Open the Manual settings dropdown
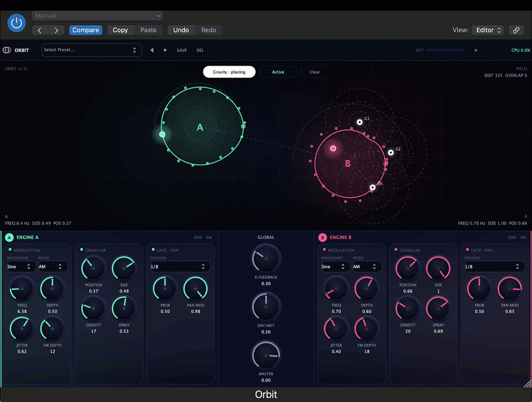The height and width of the screenshot is (402, 532). 98,16
